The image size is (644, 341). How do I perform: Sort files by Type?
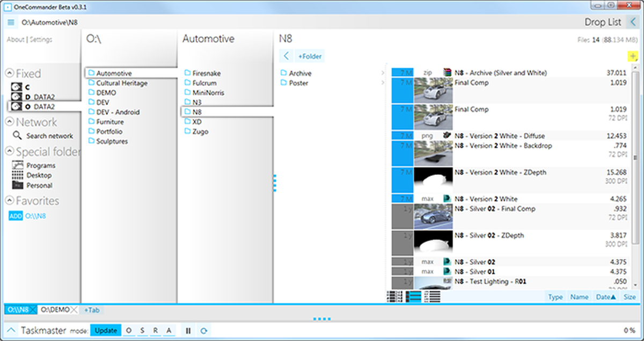pos(555,296)
